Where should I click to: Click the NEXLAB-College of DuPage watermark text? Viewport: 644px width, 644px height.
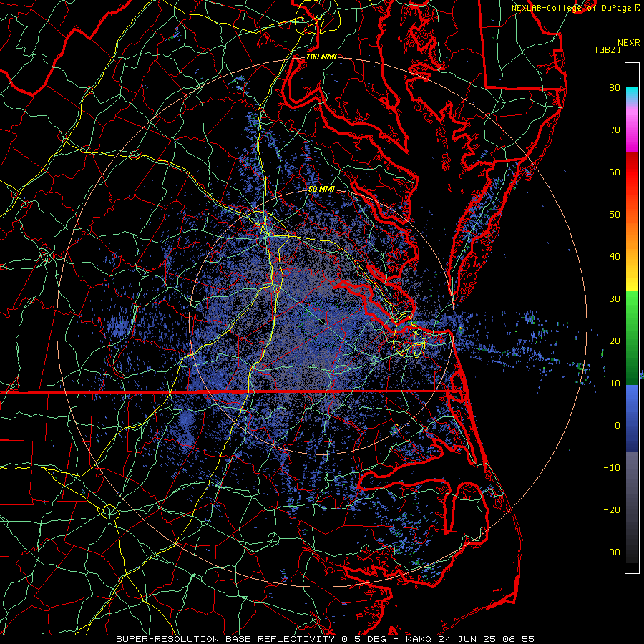572,8
